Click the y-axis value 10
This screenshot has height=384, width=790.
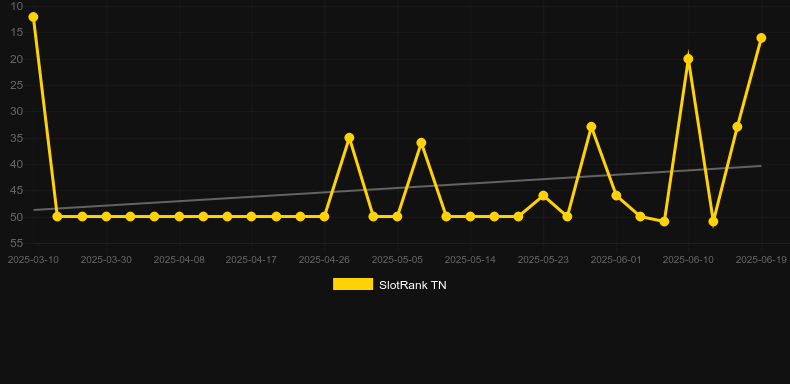17,7
